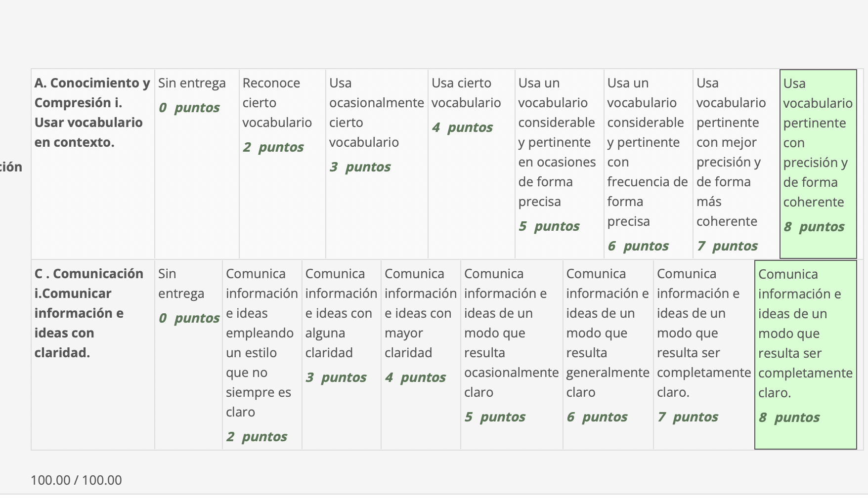Screen dimensions: 868x502
Task: Click highlighted 'Usa vocabulario pertinente' 8 puntos cell
Action: [x=818, y=163]
